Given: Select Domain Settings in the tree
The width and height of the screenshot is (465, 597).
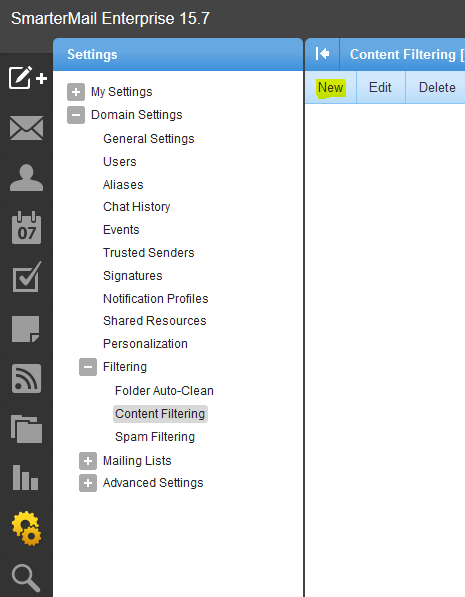Looking at the screenshot, I should click(x=137, y=115).
